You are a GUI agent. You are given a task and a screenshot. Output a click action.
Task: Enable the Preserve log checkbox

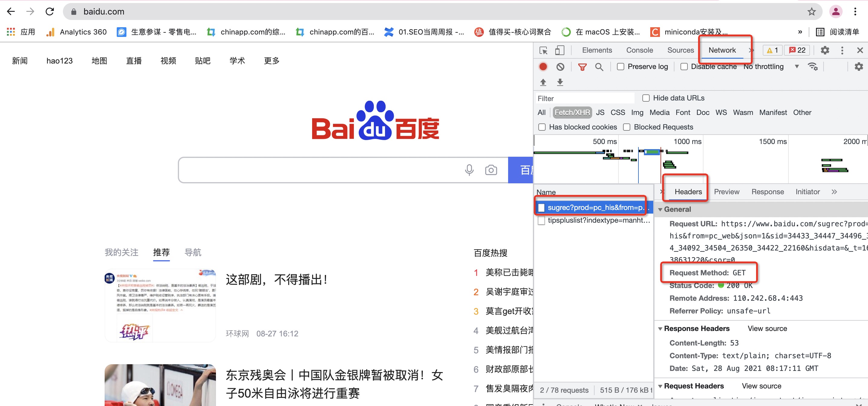[x=621, y=66]
